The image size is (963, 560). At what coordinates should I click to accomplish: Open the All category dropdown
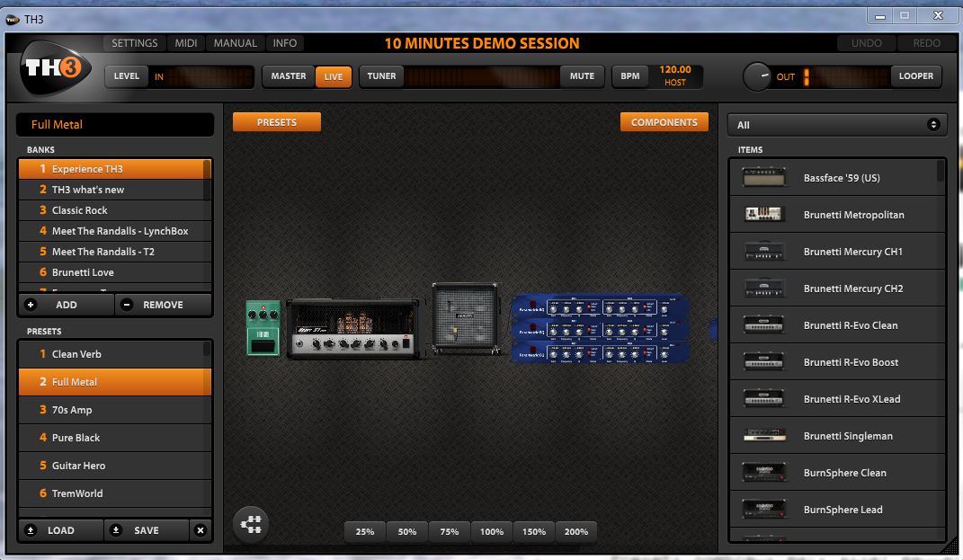click(836, 125)
